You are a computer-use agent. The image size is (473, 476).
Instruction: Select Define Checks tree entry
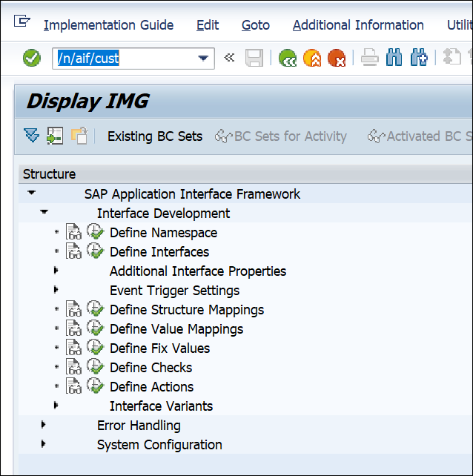tap(151, 368)
